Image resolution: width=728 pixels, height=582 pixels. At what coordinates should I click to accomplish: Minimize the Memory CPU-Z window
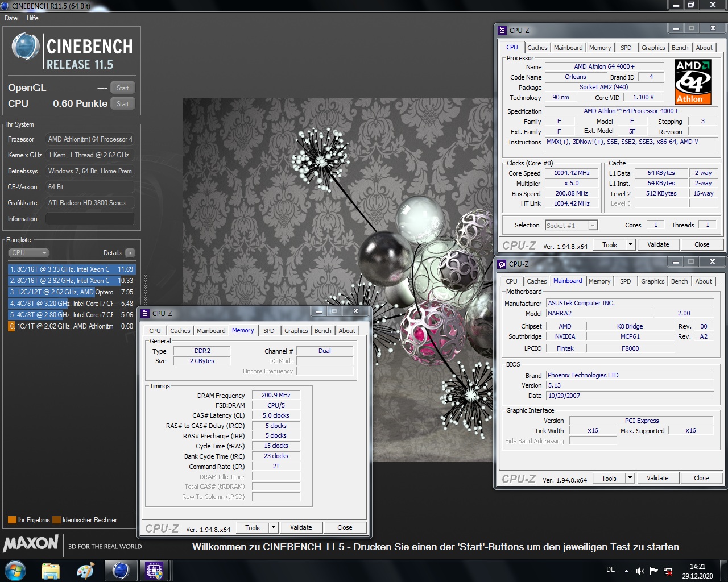319,311
